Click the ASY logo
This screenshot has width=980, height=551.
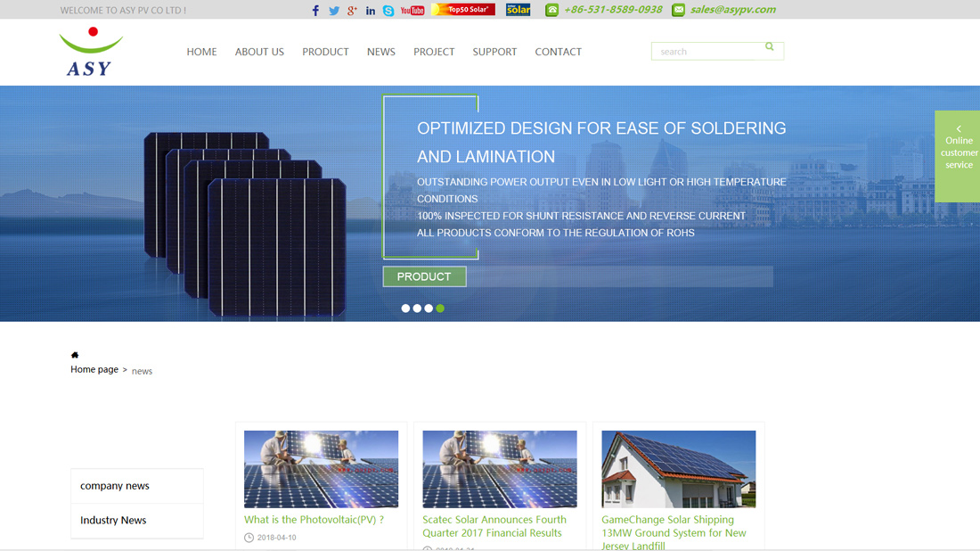tap(90, 52)
